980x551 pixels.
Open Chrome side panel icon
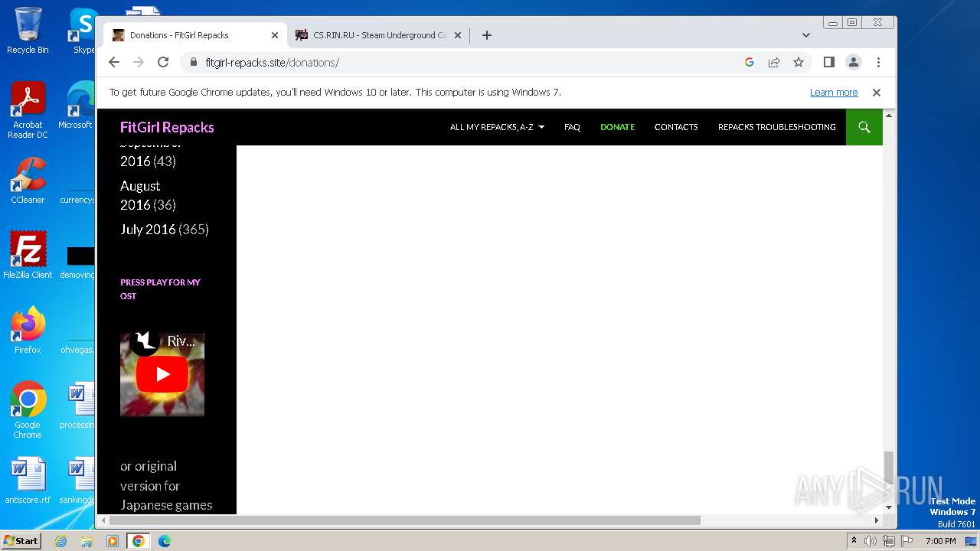coord(828,62)
